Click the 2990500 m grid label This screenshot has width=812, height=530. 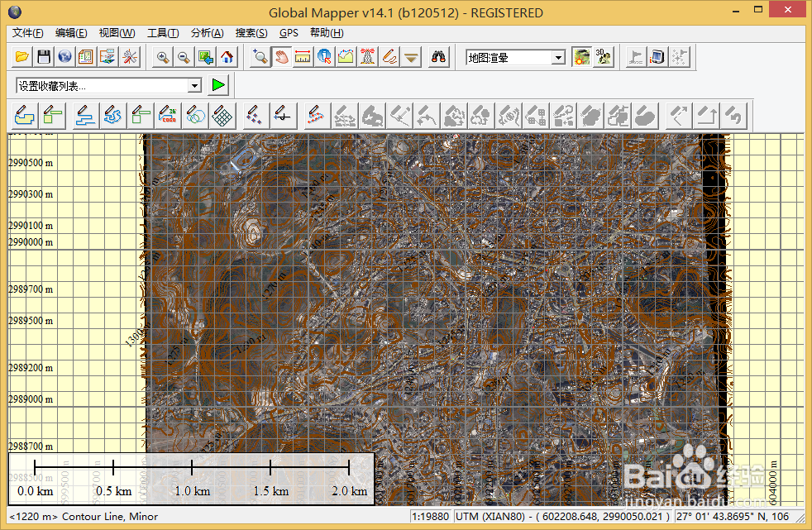tap(31, 163)
